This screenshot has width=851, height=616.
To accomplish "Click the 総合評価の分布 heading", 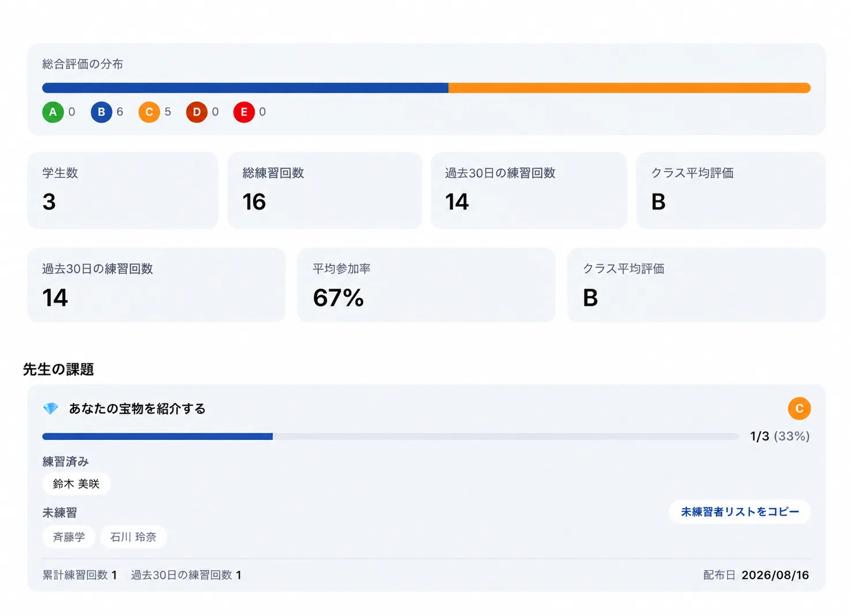I will click(x=83, y=64).
